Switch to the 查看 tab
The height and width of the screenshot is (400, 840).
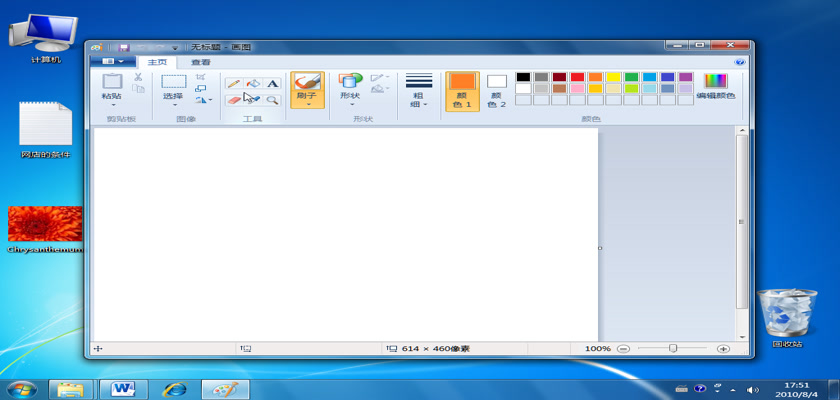tap(201, 62)
